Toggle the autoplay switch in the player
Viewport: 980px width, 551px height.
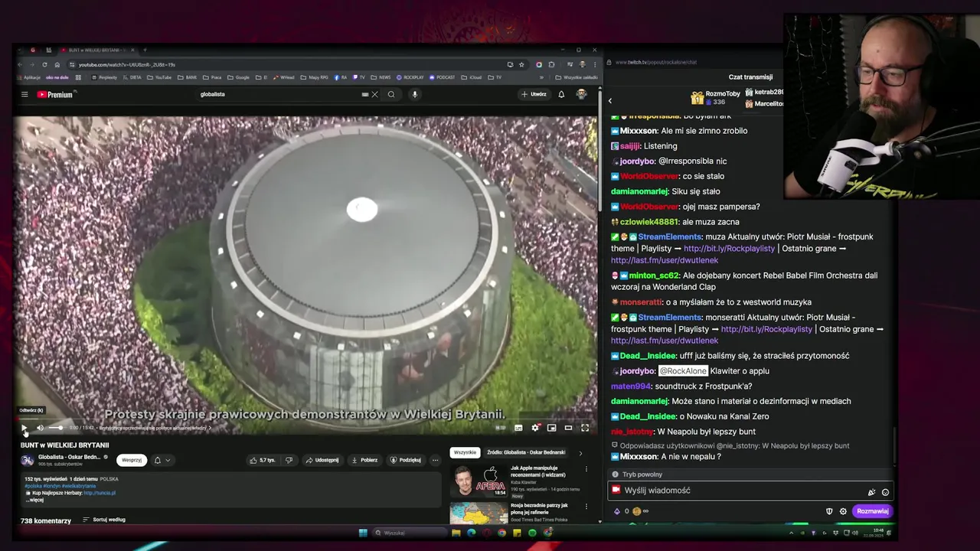[501, 428]
